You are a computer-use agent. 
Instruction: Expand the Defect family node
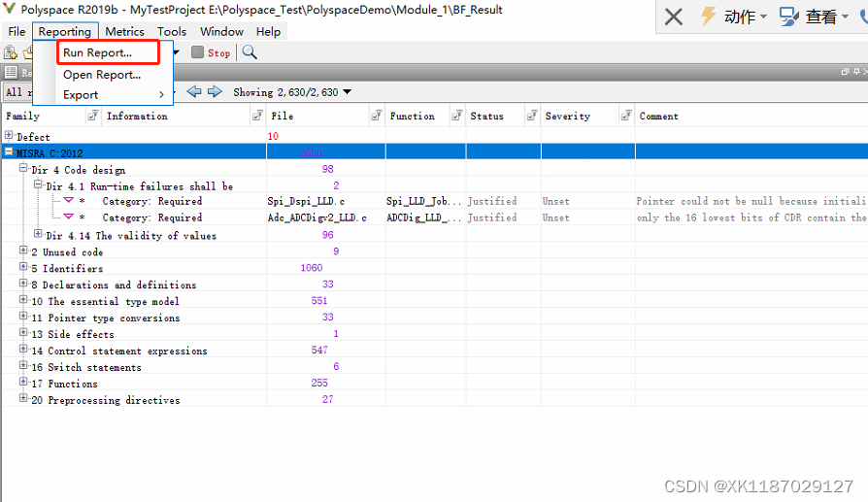(x=9, y=135)
